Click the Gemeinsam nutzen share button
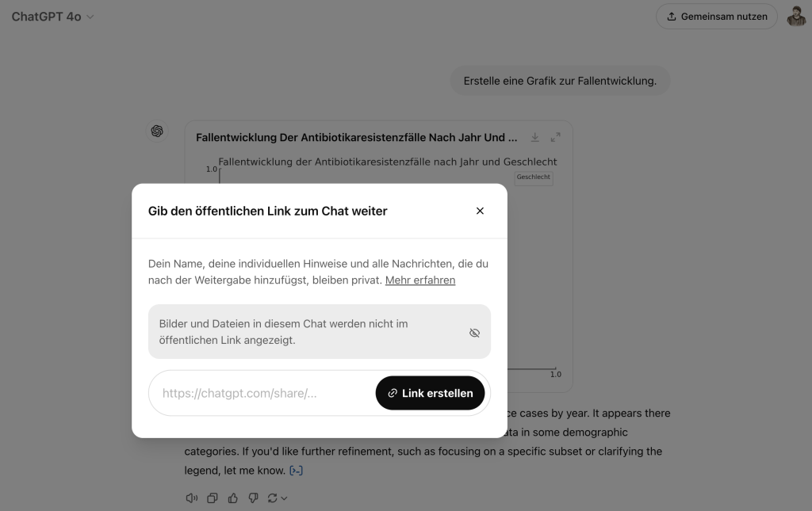 717,17
